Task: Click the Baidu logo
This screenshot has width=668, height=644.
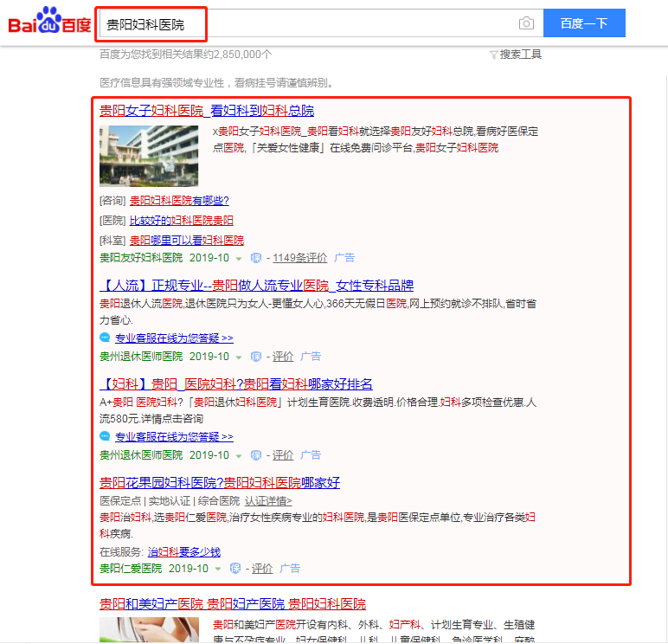Action: [49, 23]
